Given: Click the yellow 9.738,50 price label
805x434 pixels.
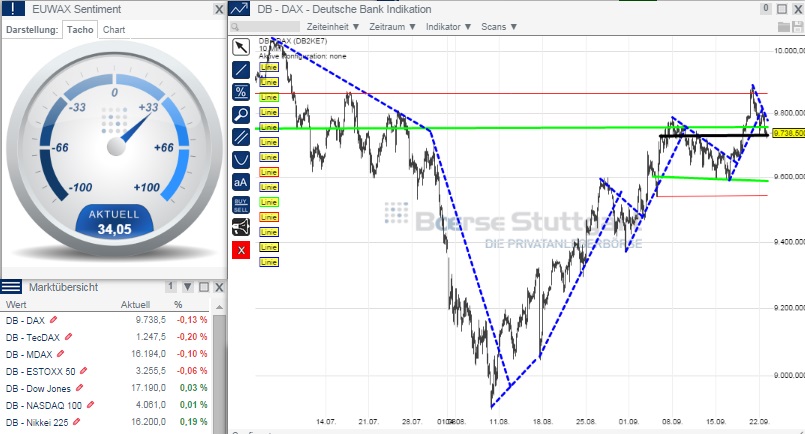Looking at the screenshot, I should pyautogui.click(x=789, y=133).
